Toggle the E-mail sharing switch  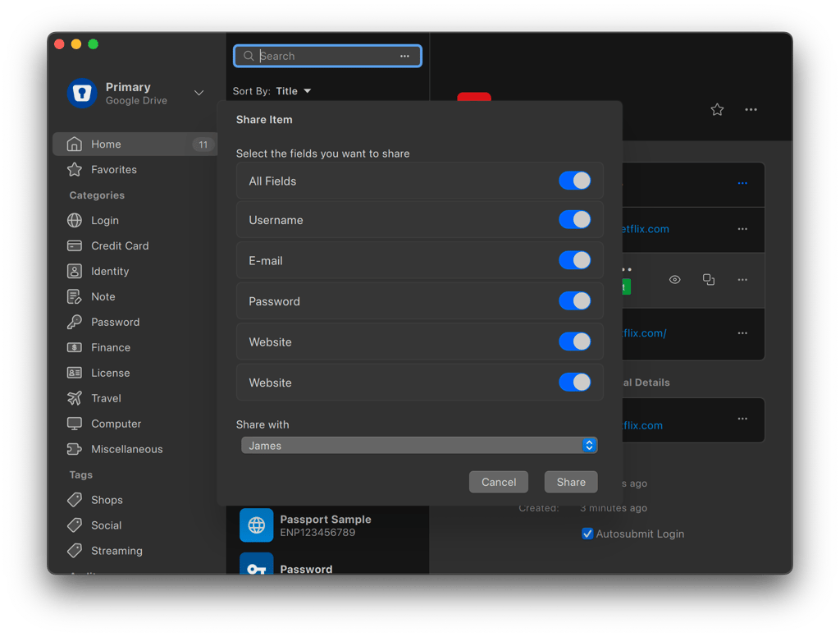tap(575, 260)
